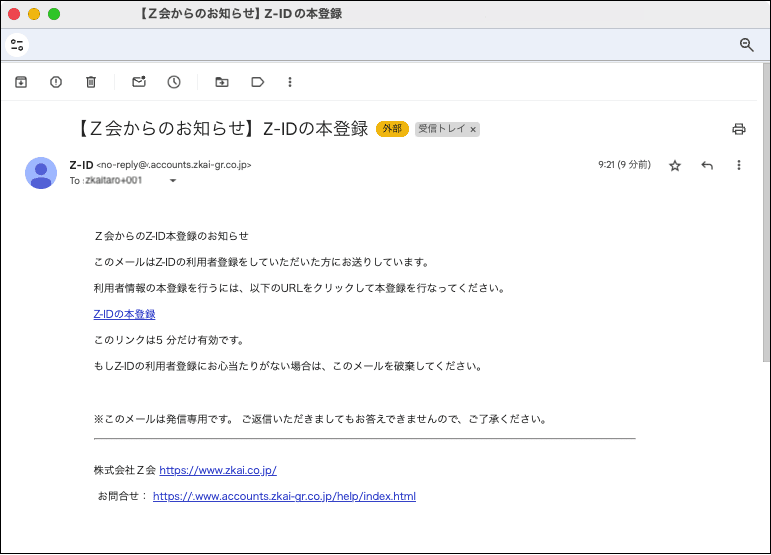Viewport: 771px width, 555px height.
Task: Click the Z-IDの本登録 link
Action: click(124, 314)
